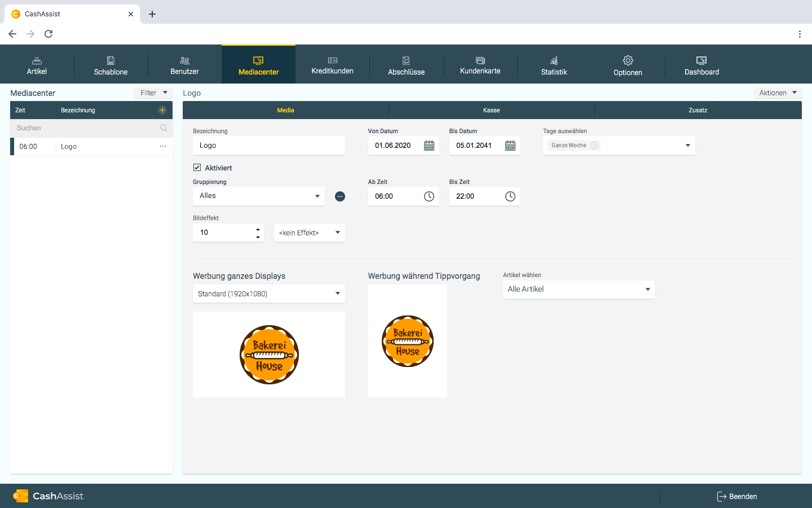Open the Filter dropdown
Image resolution: width=812 pixels, height=508 pixels.
pos(153,93)
